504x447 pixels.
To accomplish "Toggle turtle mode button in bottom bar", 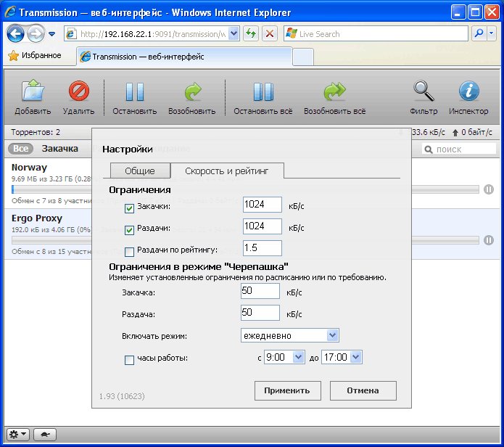I will pos(45,435).
